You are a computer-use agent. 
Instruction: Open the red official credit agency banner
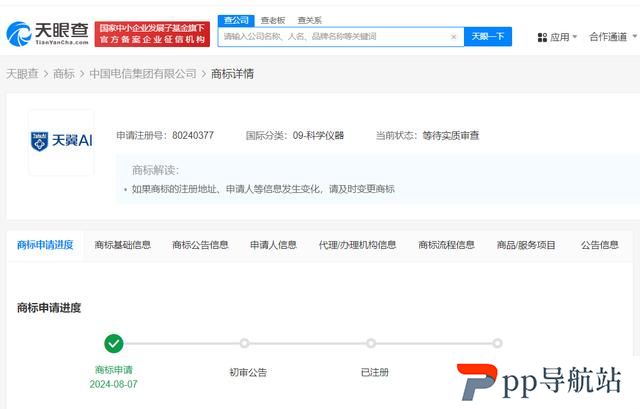[x=152, y=34]
